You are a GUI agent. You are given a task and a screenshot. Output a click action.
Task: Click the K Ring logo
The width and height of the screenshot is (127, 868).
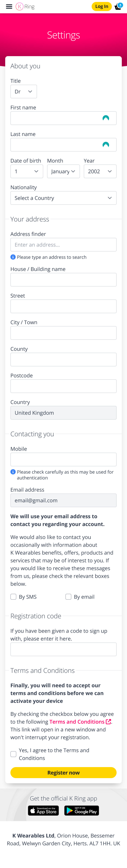tap(25, 6)
